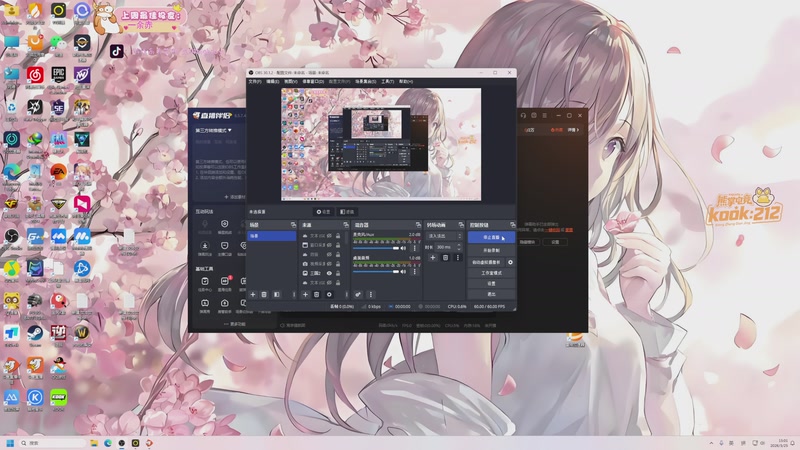
Task: Click the blue 停止直播 stop streaming button
Action: click(491, 237)
